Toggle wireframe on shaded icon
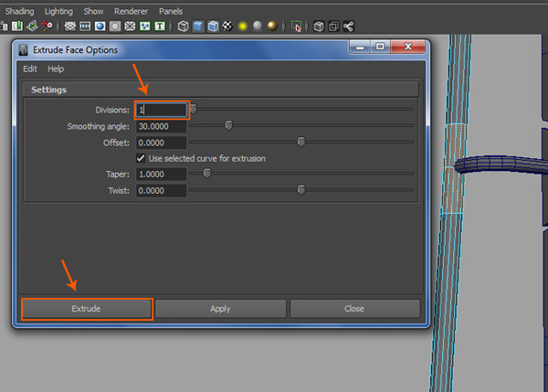548x392 pixels. (x=213, y=26)
